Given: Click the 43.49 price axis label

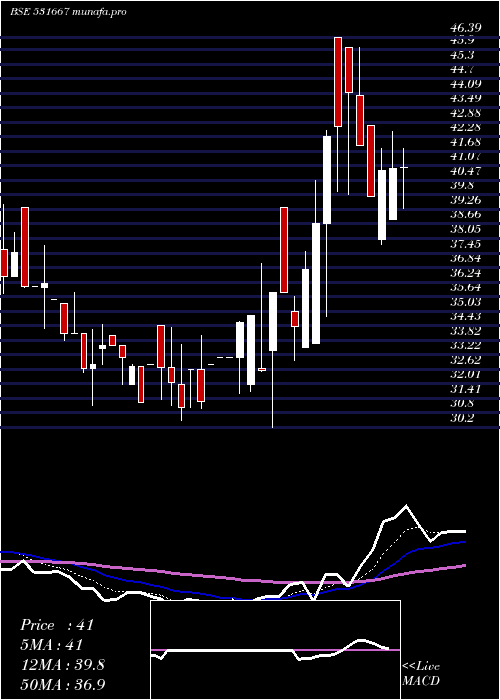Looking at the screenshot, I should [465, 98].
